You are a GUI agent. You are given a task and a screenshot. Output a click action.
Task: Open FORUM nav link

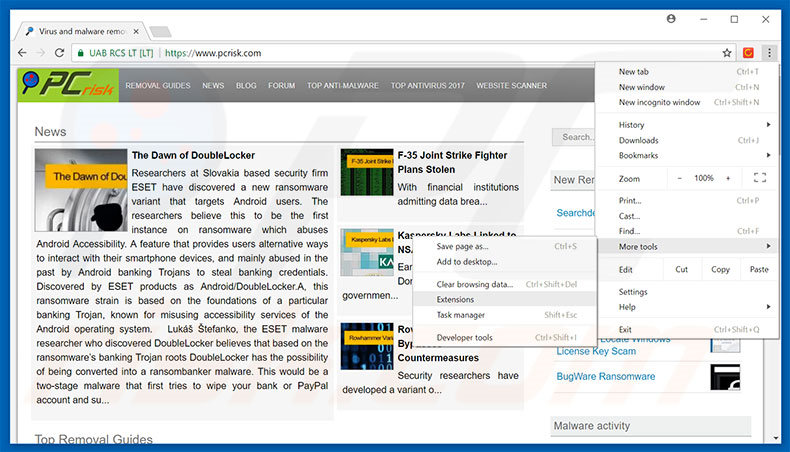pyautogui.click(x=281, y=86)
